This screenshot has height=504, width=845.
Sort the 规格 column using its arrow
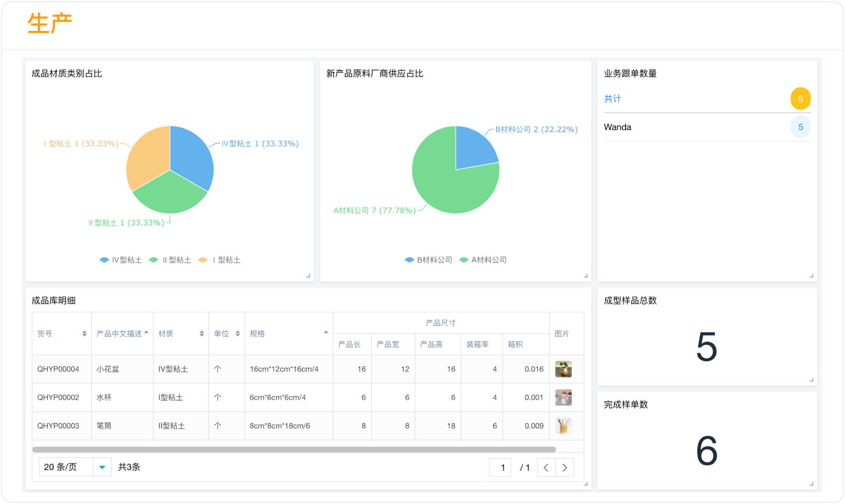(x=326, y=332)
